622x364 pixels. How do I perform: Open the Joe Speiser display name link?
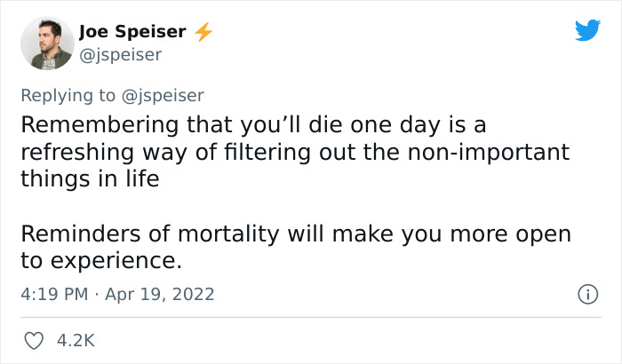(132, 32)
